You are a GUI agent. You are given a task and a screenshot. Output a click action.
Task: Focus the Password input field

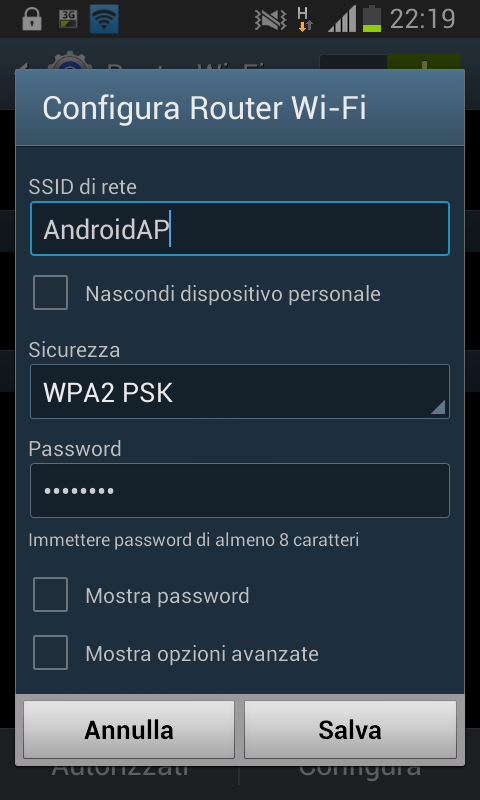pyautogui.click(x=240, y=490)
